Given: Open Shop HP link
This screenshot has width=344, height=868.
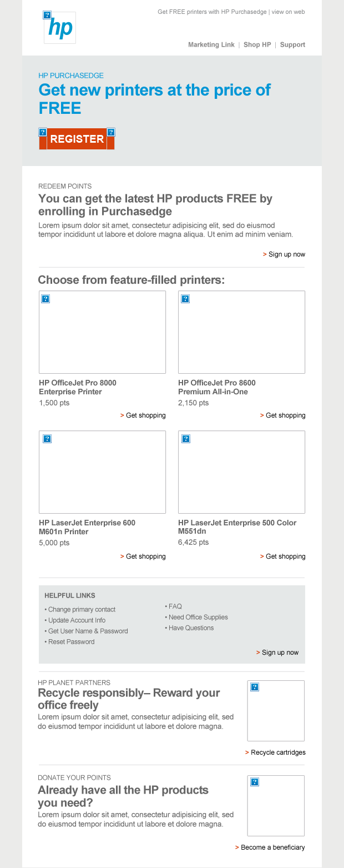Looking at the screenshot, I should 257,44.
